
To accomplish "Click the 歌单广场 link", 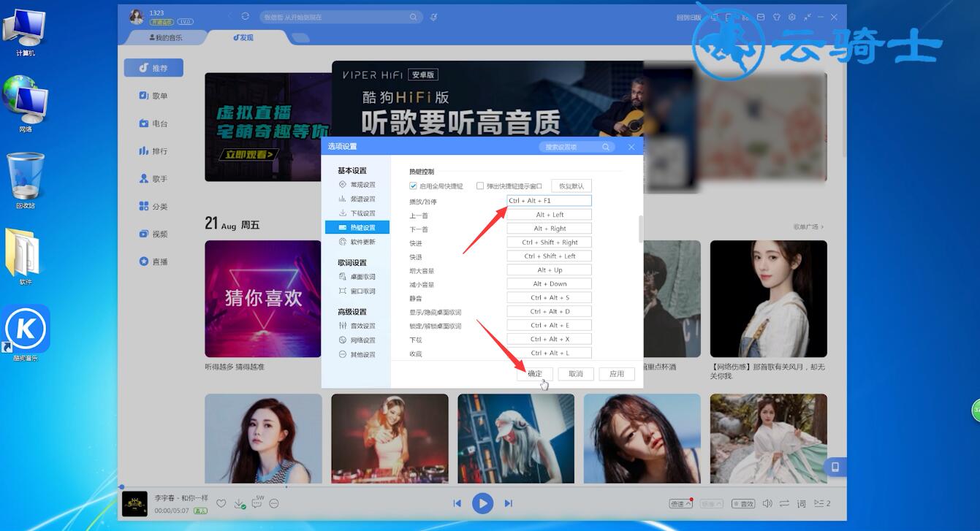I will pos(808,226).
